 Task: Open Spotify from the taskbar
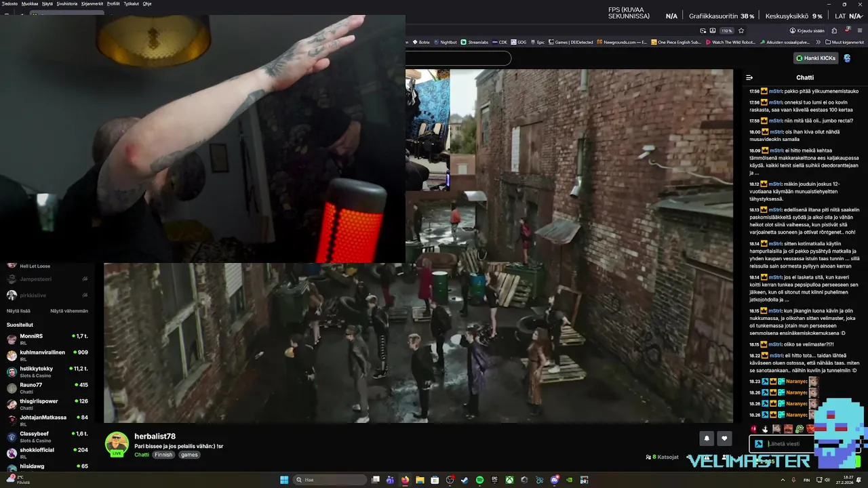pyautogui.click(x=479, y=480)
